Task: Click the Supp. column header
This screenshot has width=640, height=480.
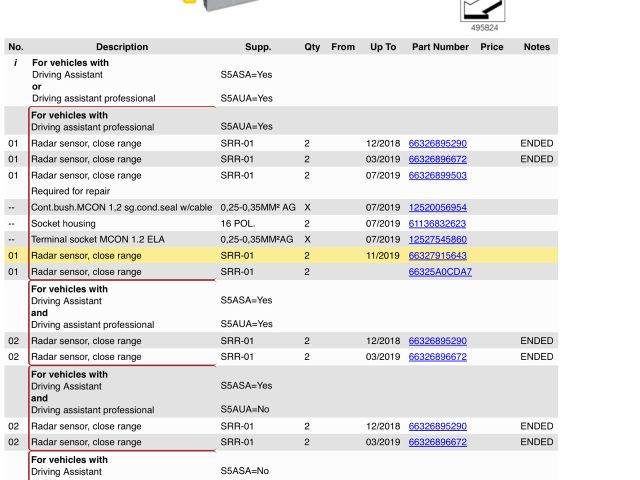Action: [258, 47]
